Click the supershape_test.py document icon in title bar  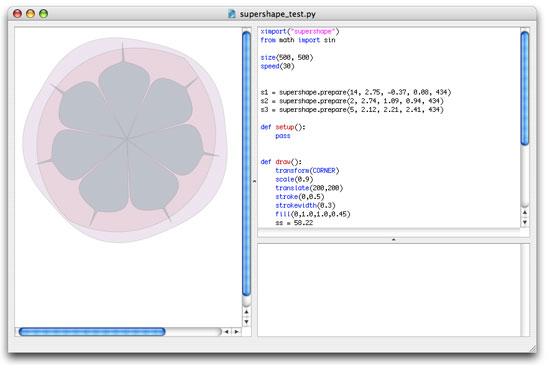pos(232,14)
